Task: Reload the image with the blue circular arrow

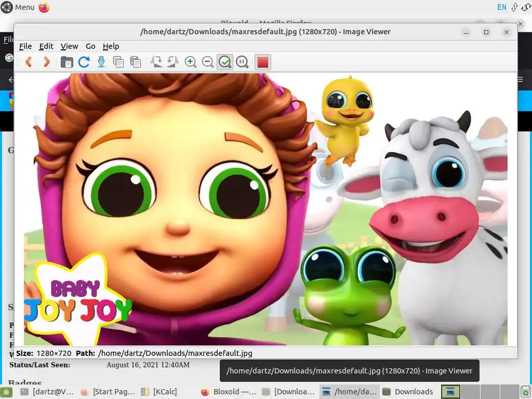Action: click(84, 62)
